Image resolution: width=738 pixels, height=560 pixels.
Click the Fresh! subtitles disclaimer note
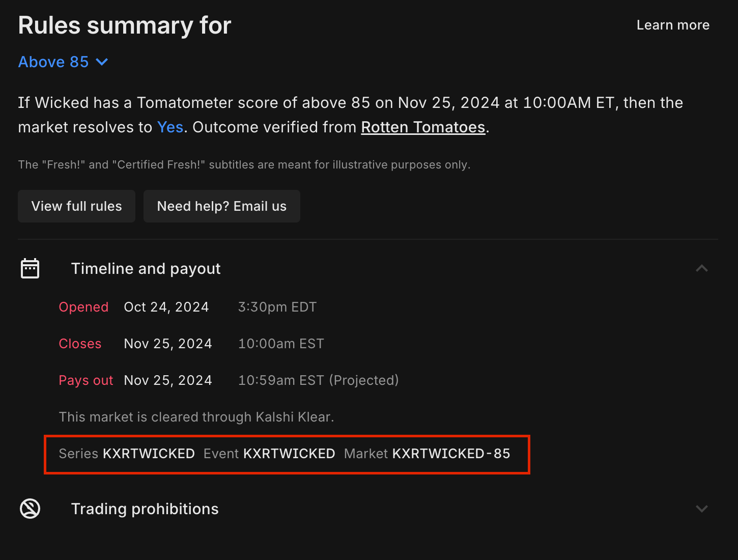pos(244,164)
